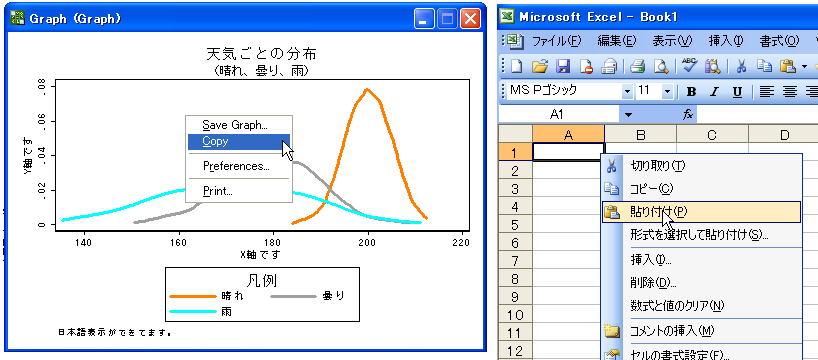Screen dimensions: 818x360
Task: Close the Graph window
Action: pyautogui.click(x=470, y=19)
